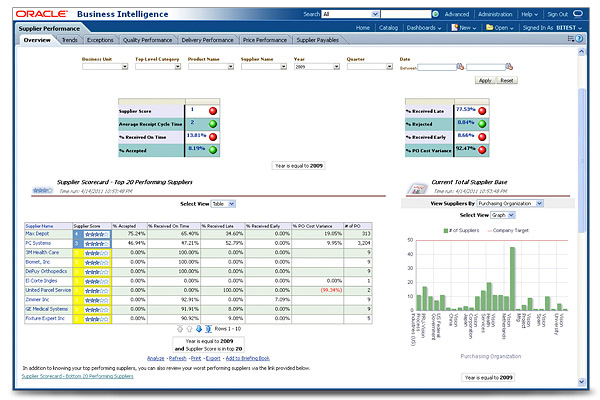Click red light for % Received Late
This screenshot has height=400, width=600.
(x=483, y=111)
